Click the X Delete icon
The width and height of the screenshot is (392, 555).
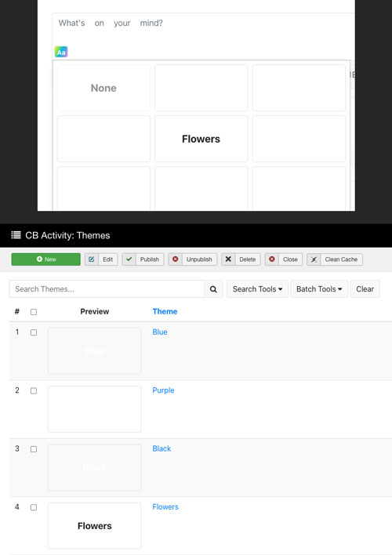pyautogui.click(x=228, y=259)
